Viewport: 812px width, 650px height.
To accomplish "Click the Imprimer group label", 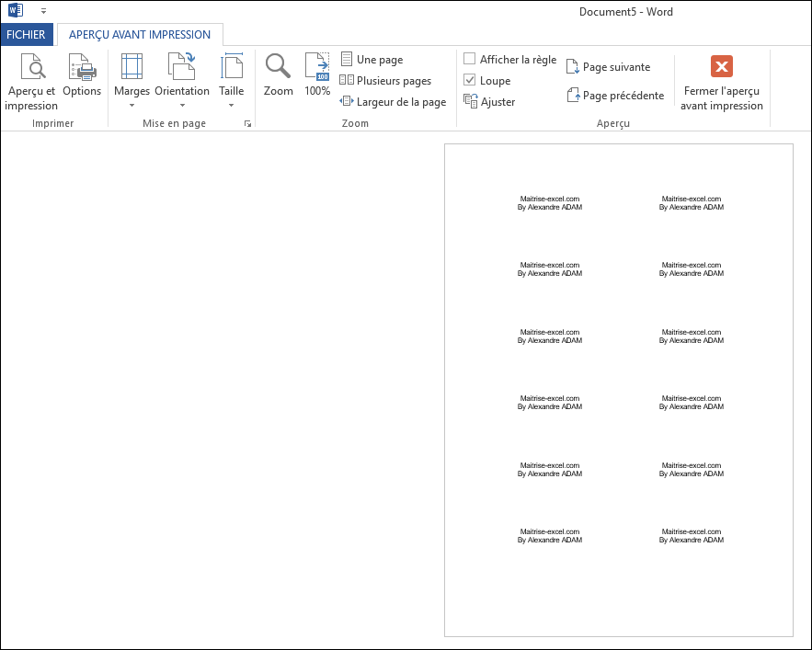I will (52, 123).
